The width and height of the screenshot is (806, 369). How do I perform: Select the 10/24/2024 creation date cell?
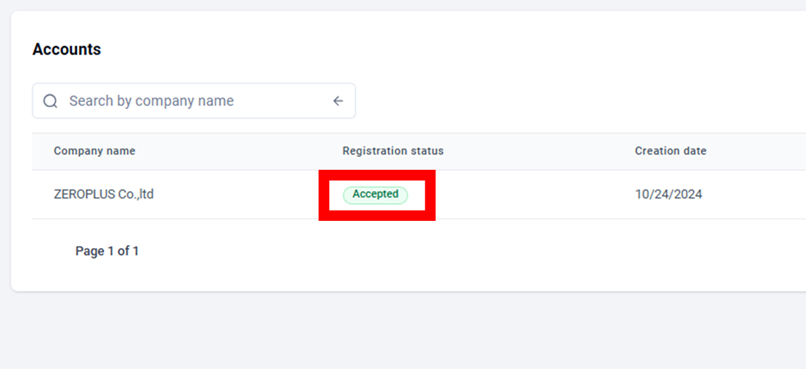pos(668,195)
